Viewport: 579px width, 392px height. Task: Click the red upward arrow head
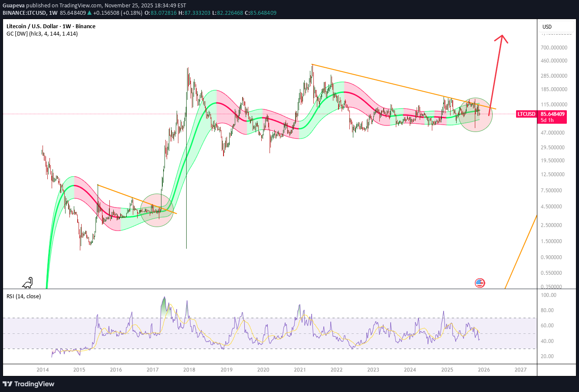coord(502,38)
